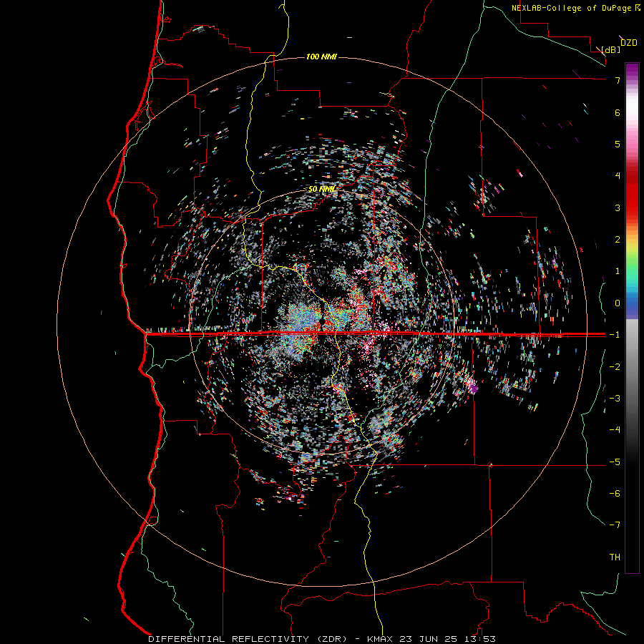Click the 1 value on the scale
Screen dimensions: 644x644
[618, 271]
